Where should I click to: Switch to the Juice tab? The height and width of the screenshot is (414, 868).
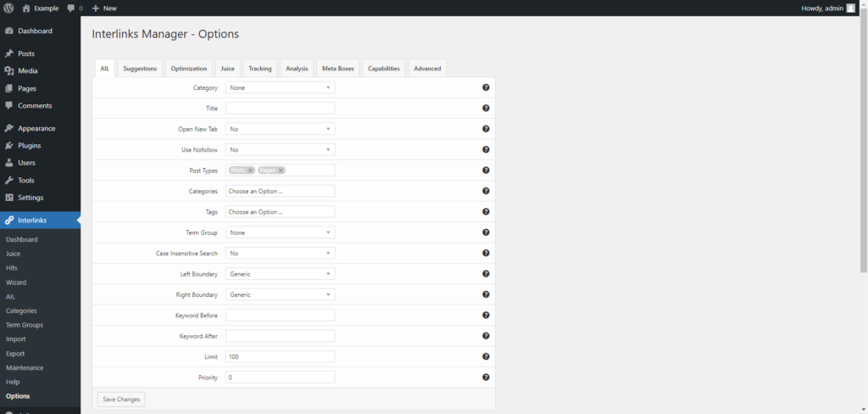[x=227, y=68]
